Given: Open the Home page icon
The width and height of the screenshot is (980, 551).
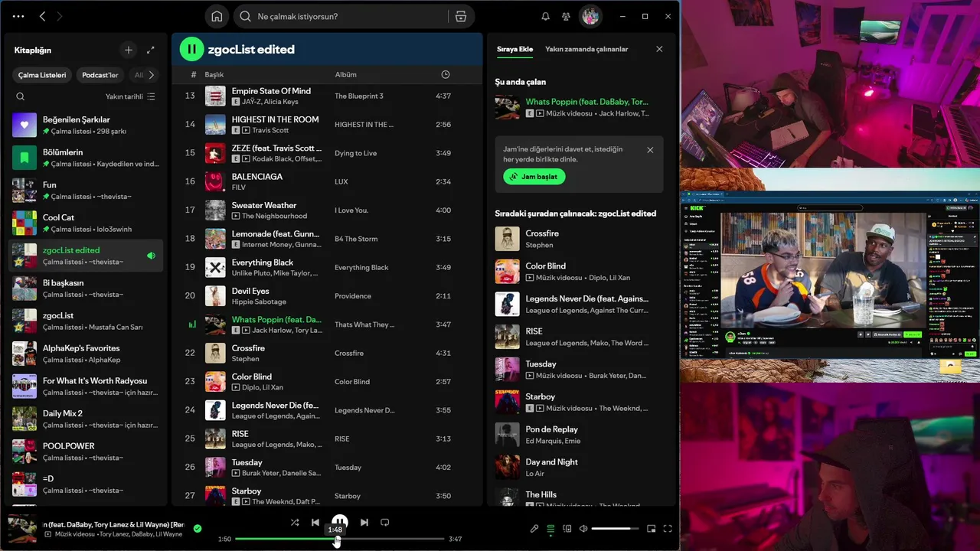Looking at the screenshot, I should pyautogui.click(x=217, y=16).
